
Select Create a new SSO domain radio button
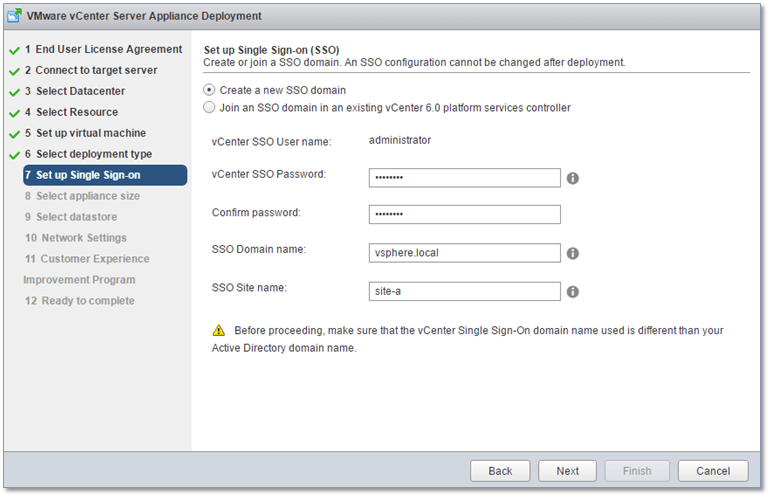coord(209,90)
